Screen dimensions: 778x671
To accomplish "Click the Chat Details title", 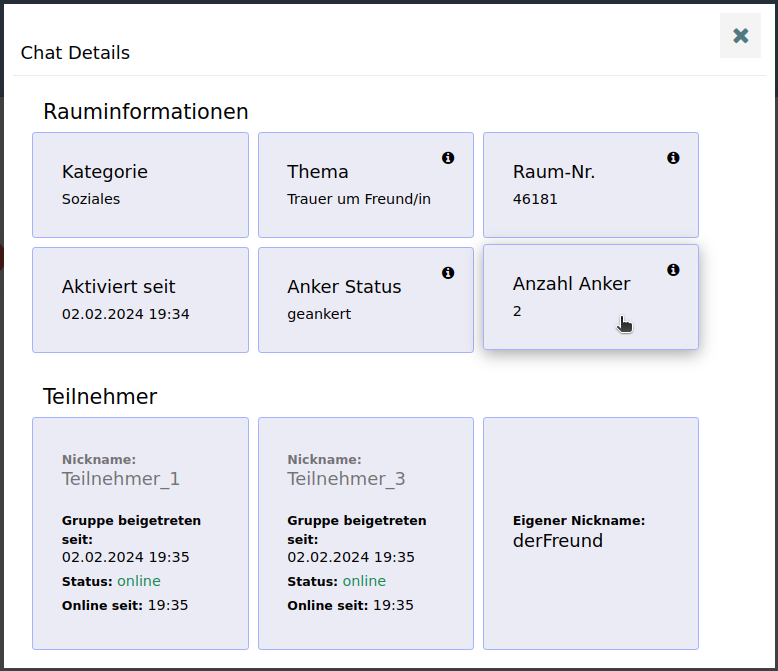I will click(x=75, y=53).
